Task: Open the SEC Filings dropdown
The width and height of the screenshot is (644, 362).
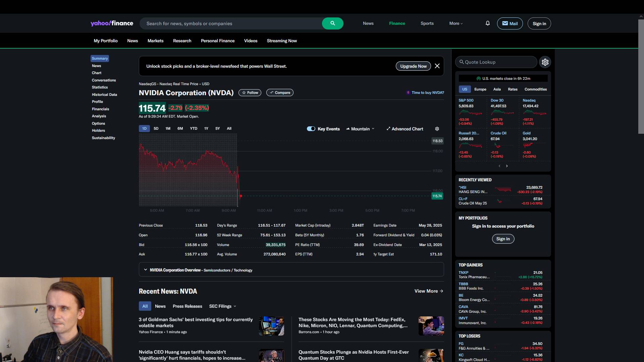Action: point(222,306)
